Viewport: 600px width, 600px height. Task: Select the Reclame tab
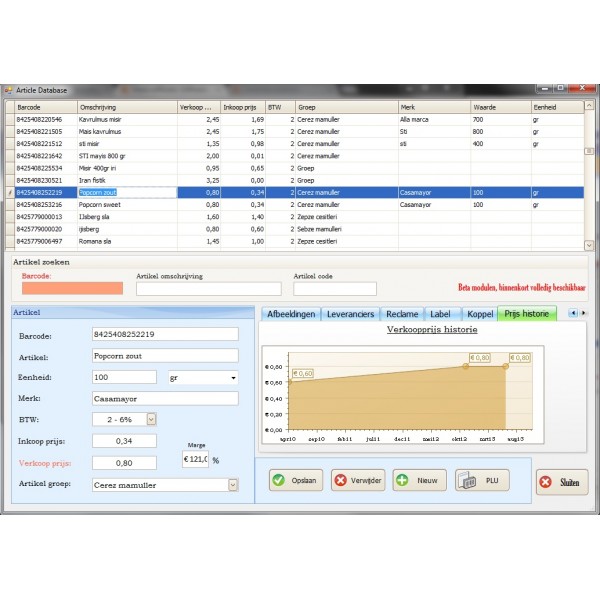402,314
